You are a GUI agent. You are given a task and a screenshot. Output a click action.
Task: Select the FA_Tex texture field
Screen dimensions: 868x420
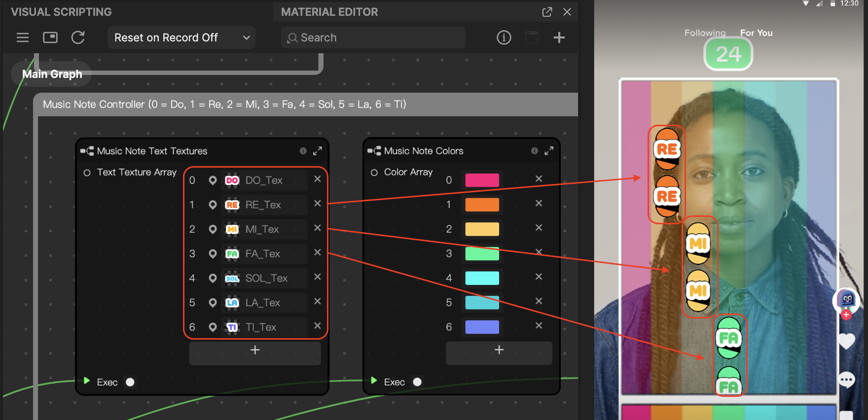(x=264, y=253)
